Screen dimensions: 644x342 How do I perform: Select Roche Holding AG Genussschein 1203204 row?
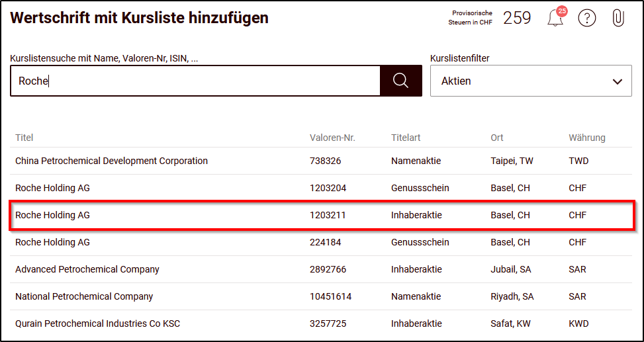tap(321, 188)
